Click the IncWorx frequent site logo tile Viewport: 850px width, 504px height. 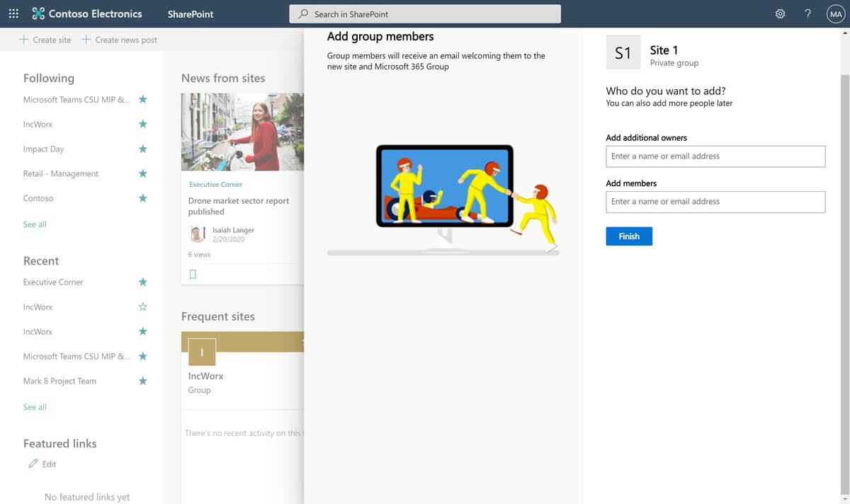(x=202, y=352)
